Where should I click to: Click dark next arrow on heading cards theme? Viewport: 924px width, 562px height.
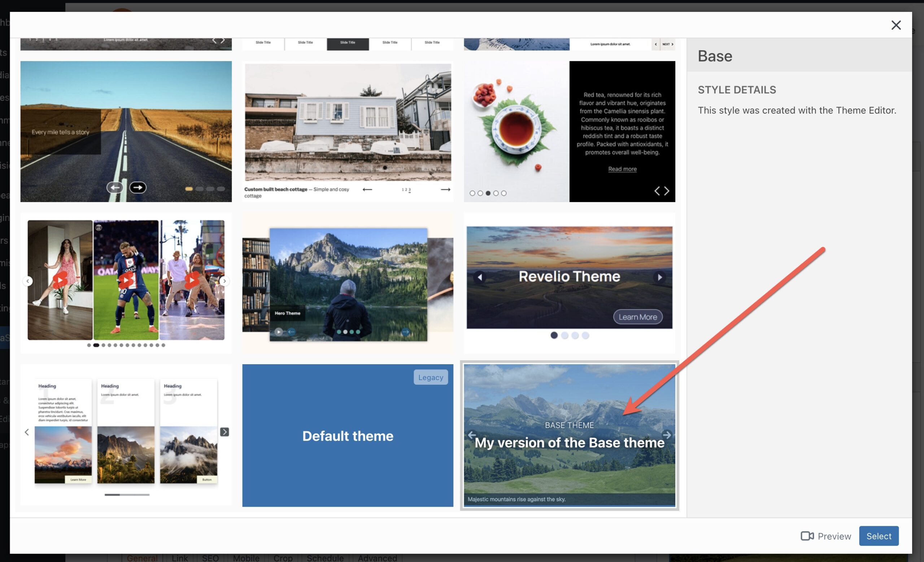[224, 432]
